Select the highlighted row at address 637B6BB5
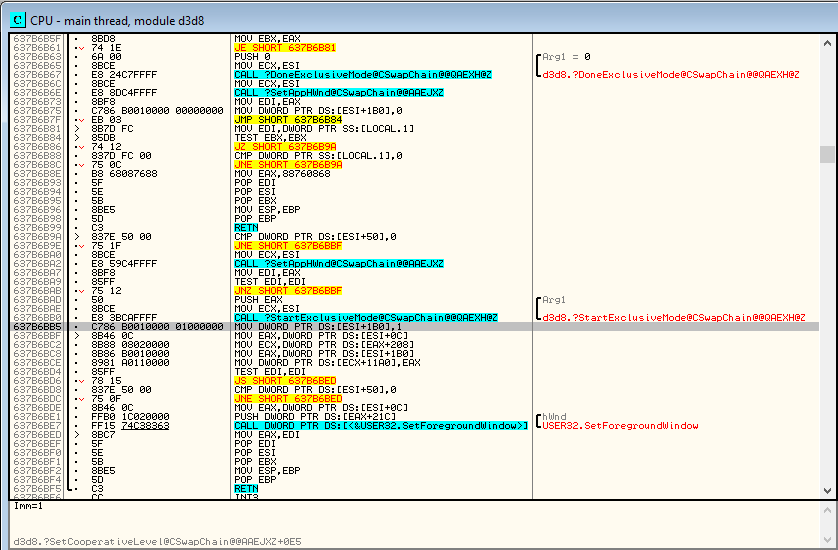The height and width of the screenshot is (550, 838). 414,327
